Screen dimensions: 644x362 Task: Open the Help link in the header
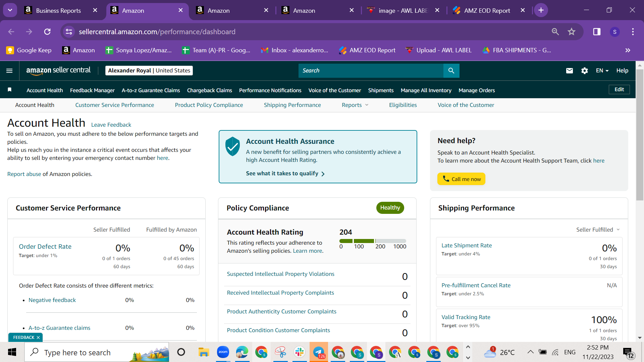click(622, 71)
